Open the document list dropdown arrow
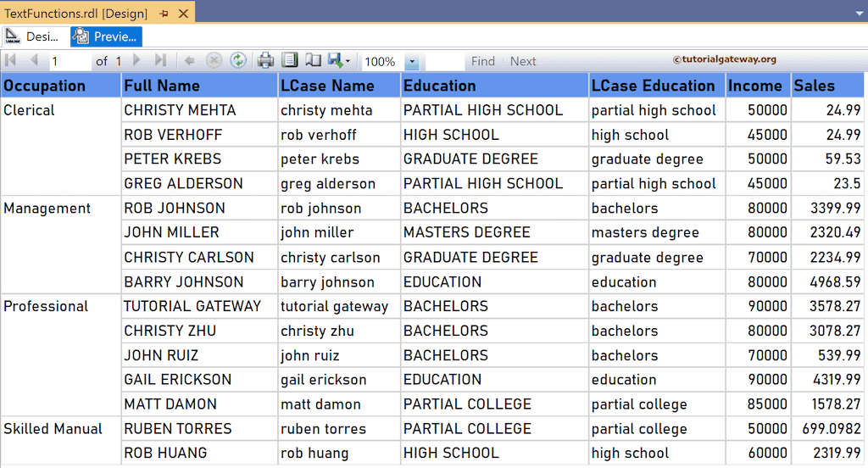Viewport: 868px width, 468px height. 860,14
